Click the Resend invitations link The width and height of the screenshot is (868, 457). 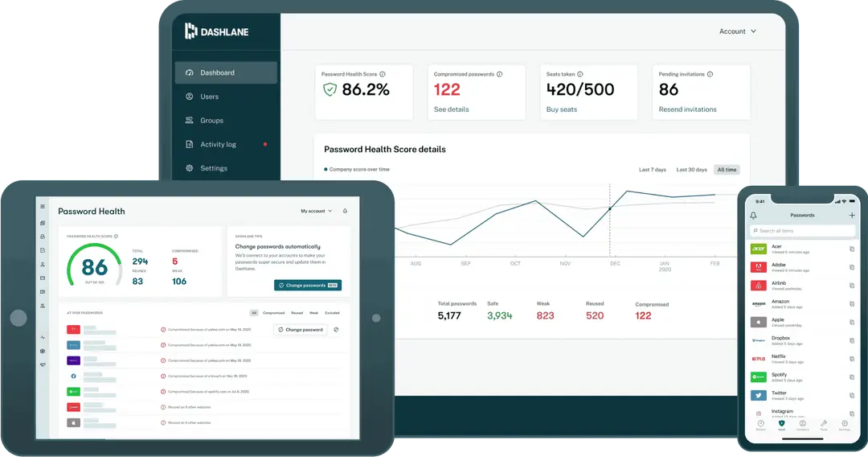pos(687,109)
